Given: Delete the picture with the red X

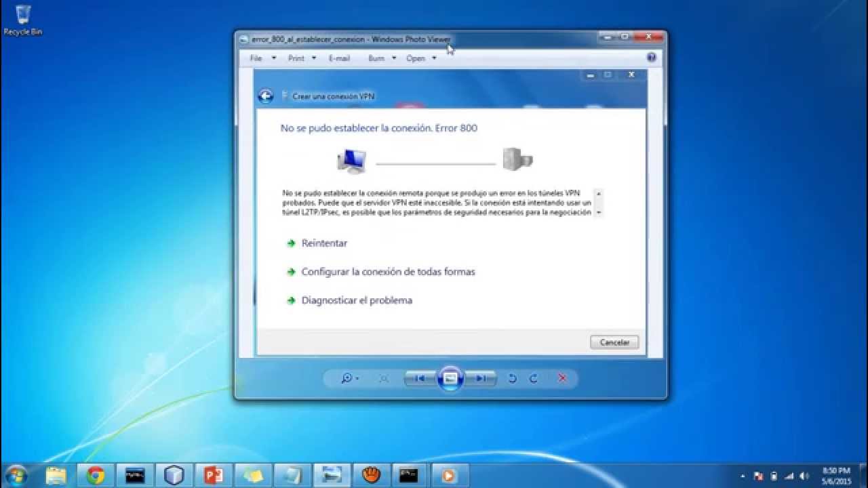Looking at the screenshot, I should [x=561, y=378].
